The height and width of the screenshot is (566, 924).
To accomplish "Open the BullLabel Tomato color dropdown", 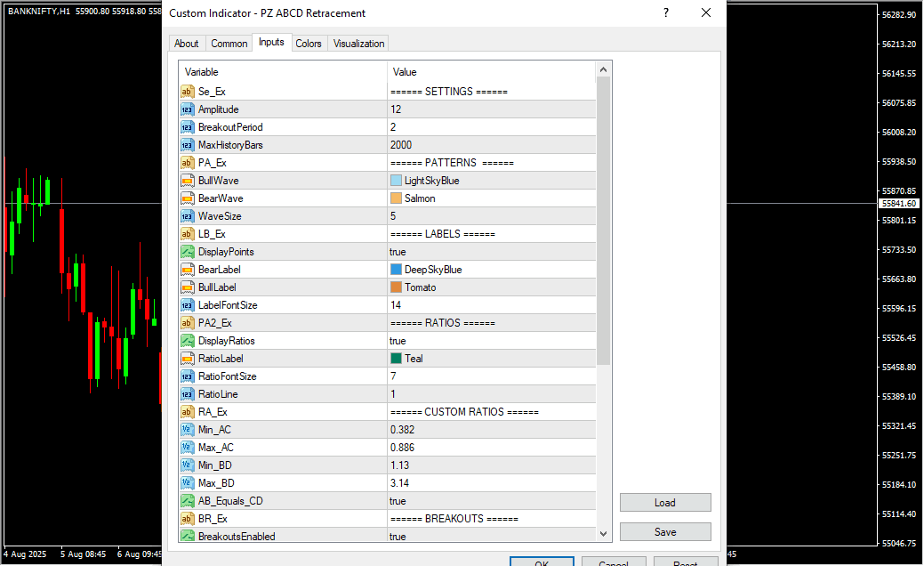I will coord(489,287).
